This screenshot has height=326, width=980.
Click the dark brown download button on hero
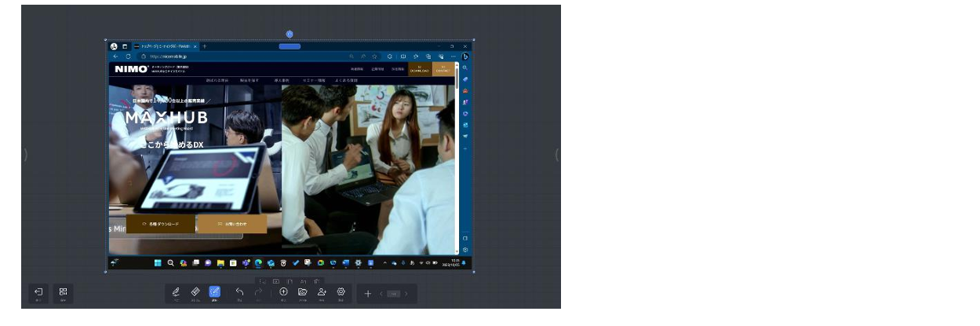click(x=161, y=224)
